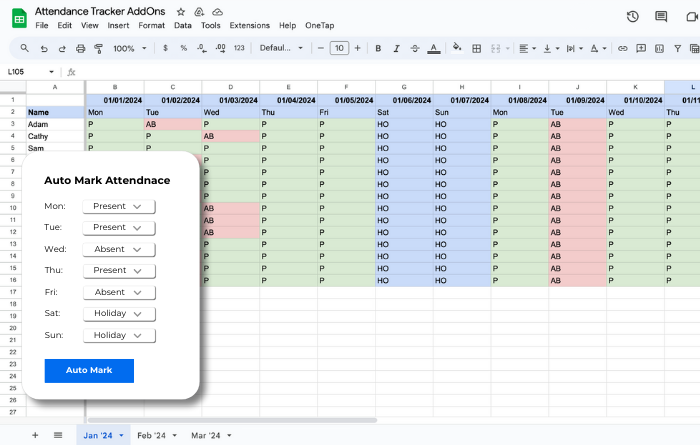Click the insert link icon
Viewport: 700px width, 445px height.
point(623,48)
